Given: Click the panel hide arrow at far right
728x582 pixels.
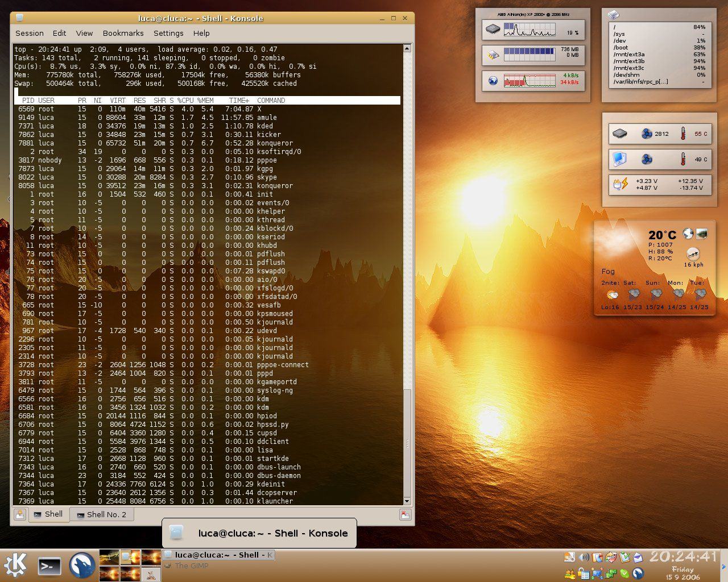Looking at the screenshot, I should tap(723, 566).
